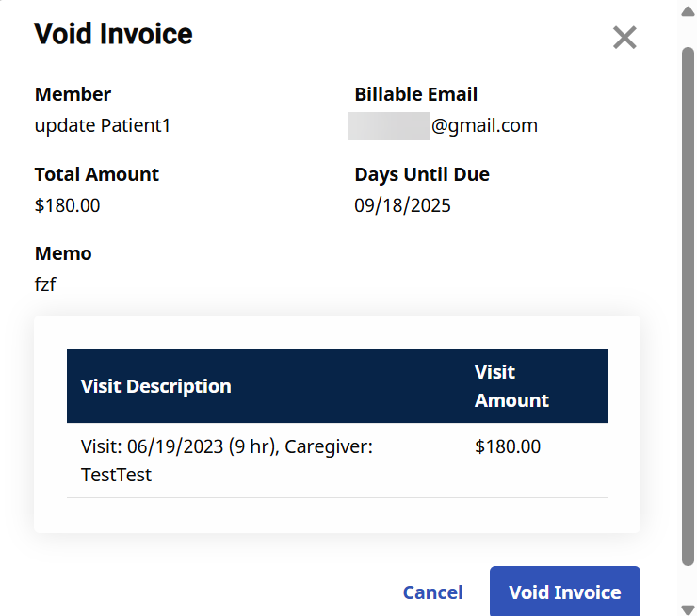
Task: Click the Memo field label
Action: point(63,253)
